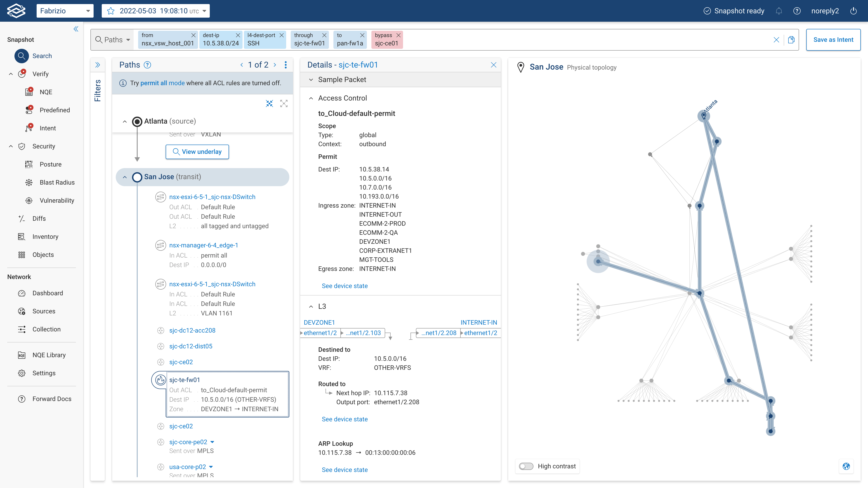Open the Paths three-dot options menu

285,65
